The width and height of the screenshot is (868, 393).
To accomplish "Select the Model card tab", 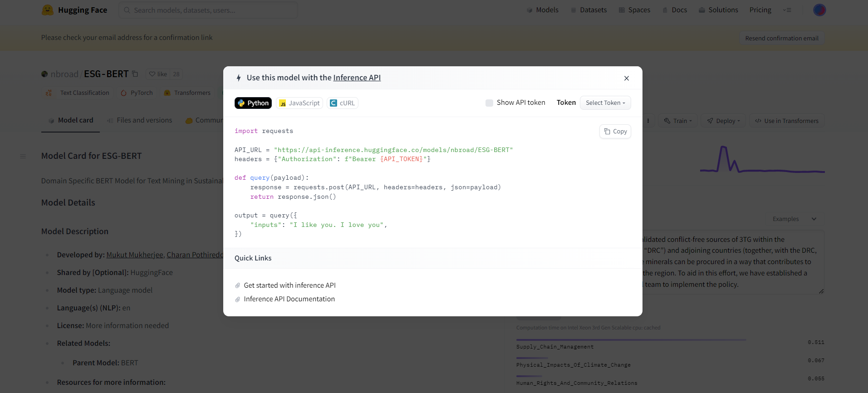I will tap(70, 120).
